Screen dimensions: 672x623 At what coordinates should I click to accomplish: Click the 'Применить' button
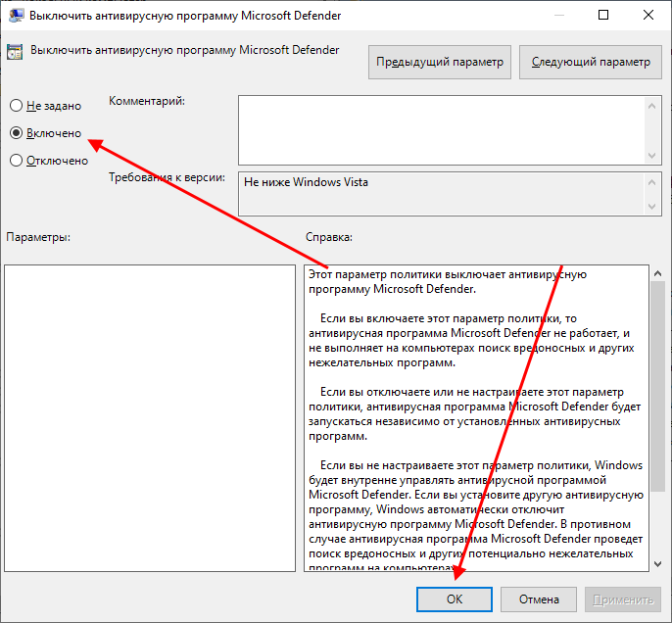pos(623,599)
